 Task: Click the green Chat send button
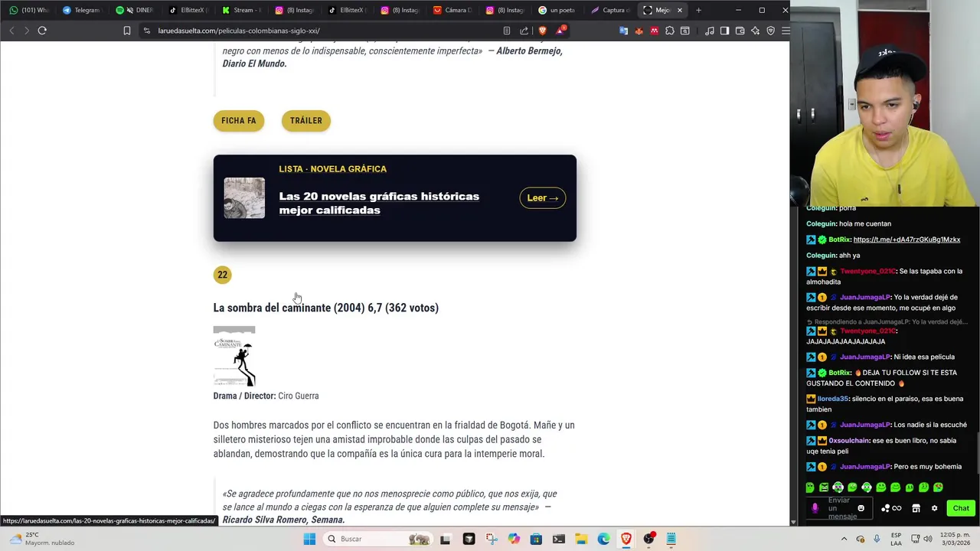pos(961,508)
